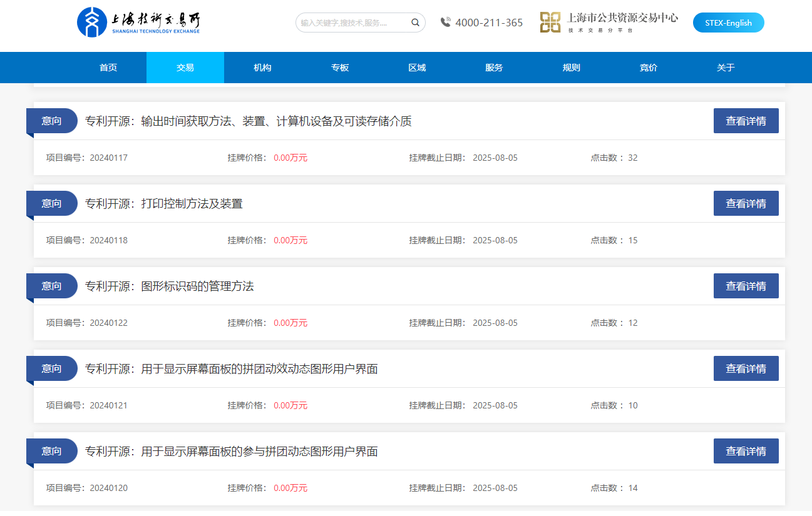Focus the keyword search input field
Viewport: 812px width, 516px height.
(352, 23)
